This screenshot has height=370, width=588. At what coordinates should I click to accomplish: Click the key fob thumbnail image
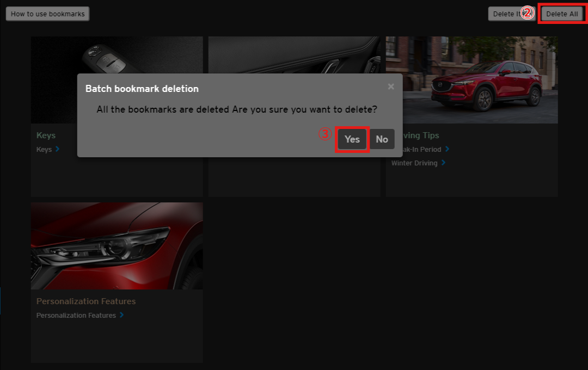(x=117, y=54)
